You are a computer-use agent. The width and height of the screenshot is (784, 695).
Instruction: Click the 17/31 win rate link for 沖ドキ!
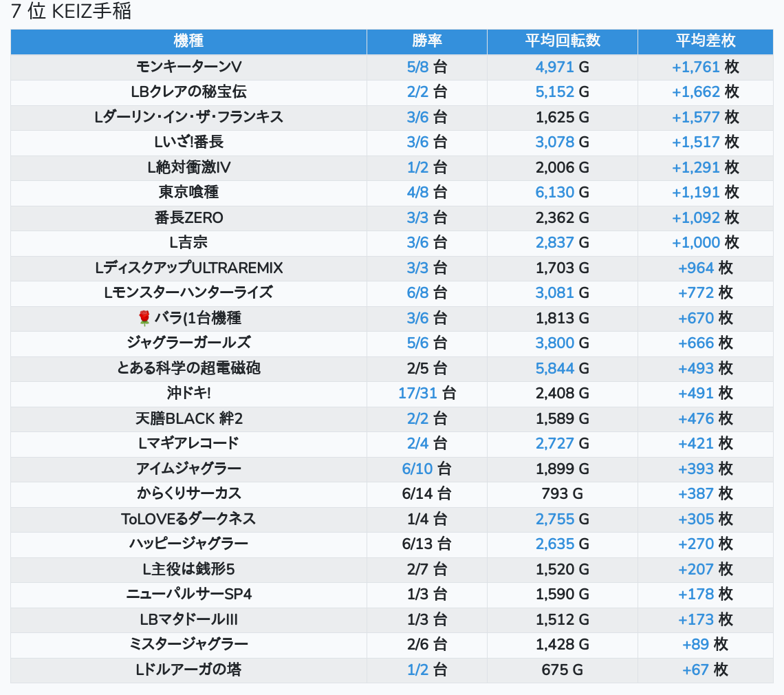pos(417,393)
